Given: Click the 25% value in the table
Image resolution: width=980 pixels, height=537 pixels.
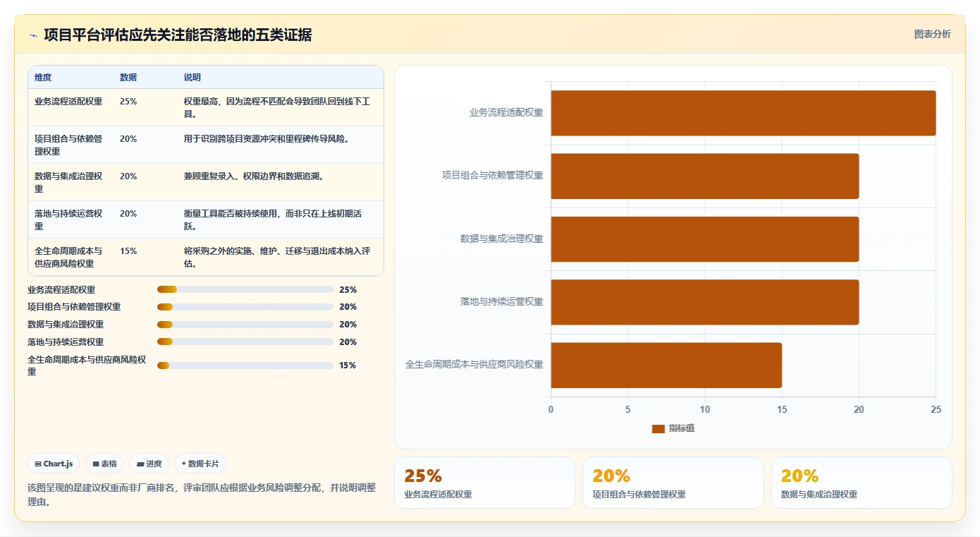Looking at the screenshot, I should (128, 102).
